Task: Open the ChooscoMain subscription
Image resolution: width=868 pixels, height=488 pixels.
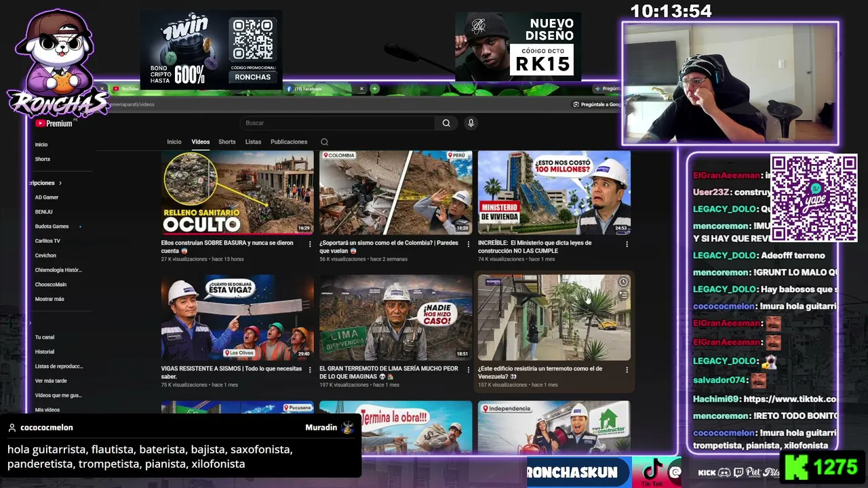Action: pos(51,285)
